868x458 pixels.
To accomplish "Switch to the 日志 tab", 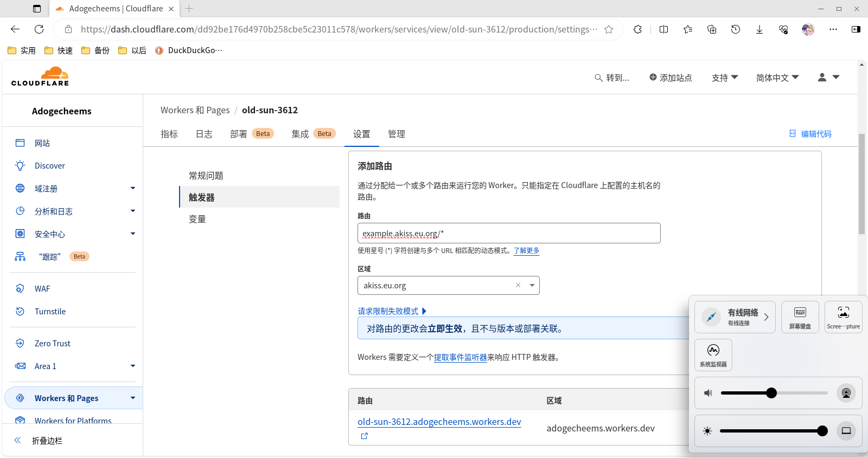I will tap(204, 134).
